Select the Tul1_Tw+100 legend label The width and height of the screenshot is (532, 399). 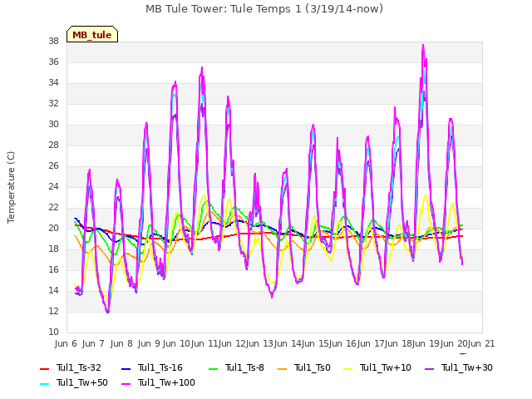click(166, 382)
